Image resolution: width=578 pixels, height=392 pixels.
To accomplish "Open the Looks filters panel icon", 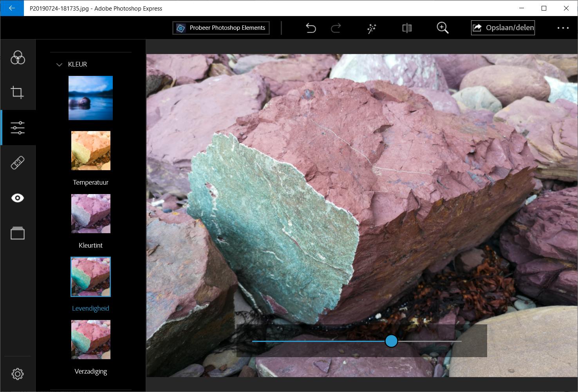I will tap(18, 58).
